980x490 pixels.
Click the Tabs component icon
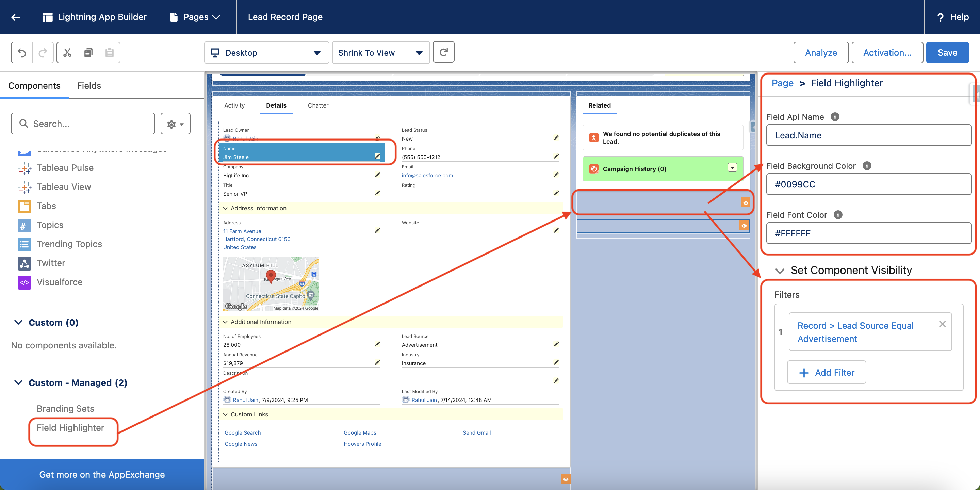24,206
